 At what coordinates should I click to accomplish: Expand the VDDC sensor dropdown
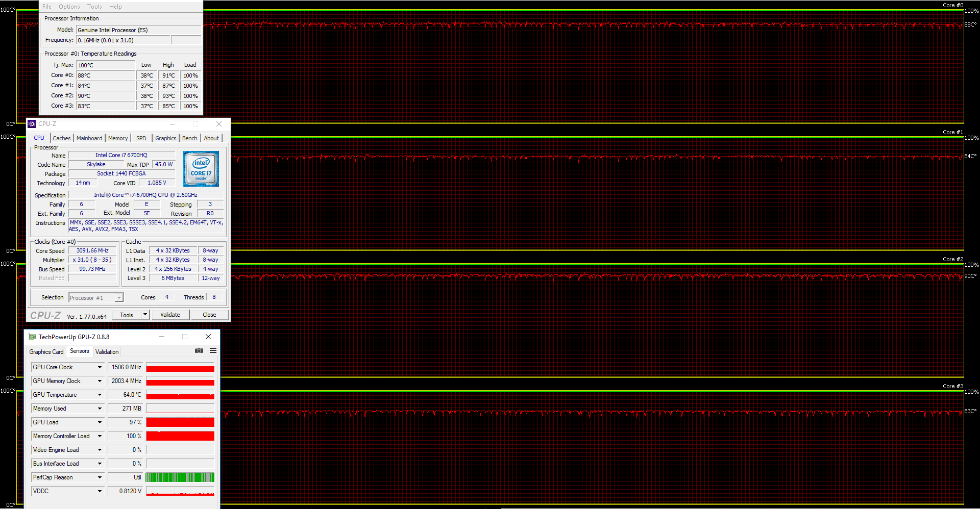pyautogui.click(x=100, y=491)
